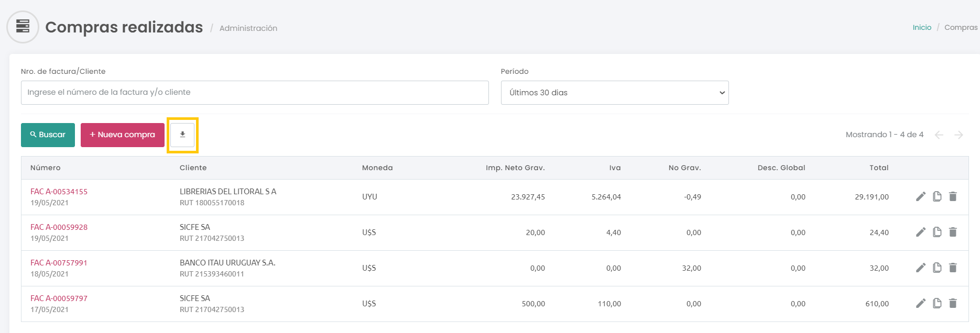
Task: Click date 18/05/2021 under FAC A-00757991
Action: click(49, 274)
